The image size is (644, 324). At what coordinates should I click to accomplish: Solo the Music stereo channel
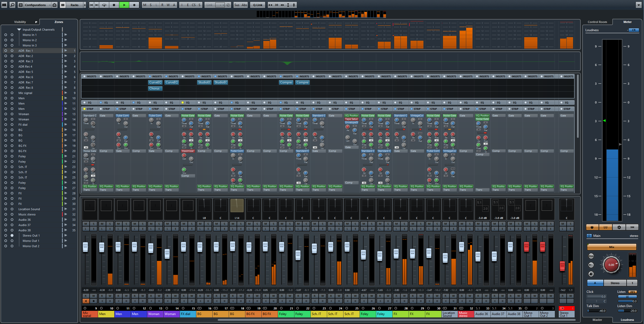point(470,224)
